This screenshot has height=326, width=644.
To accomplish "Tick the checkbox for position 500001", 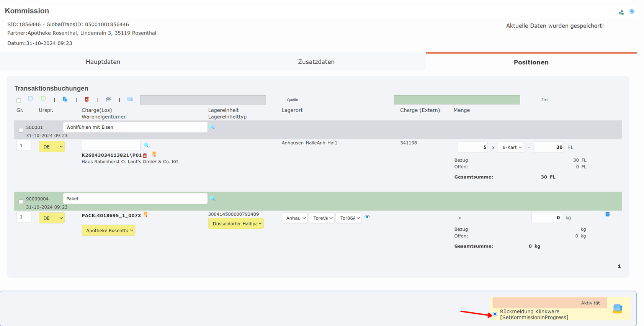I will 21,130.
